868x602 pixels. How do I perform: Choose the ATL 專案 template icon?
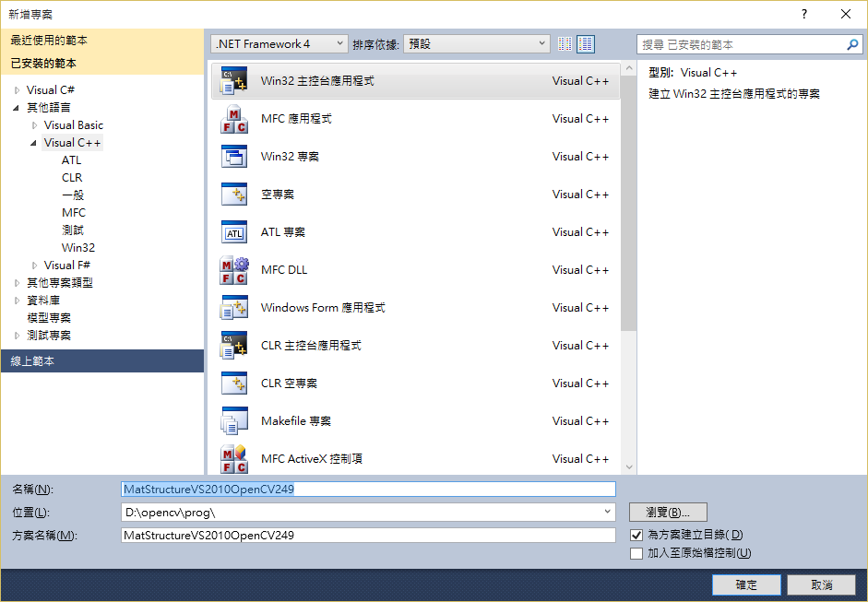coord(234,232)
